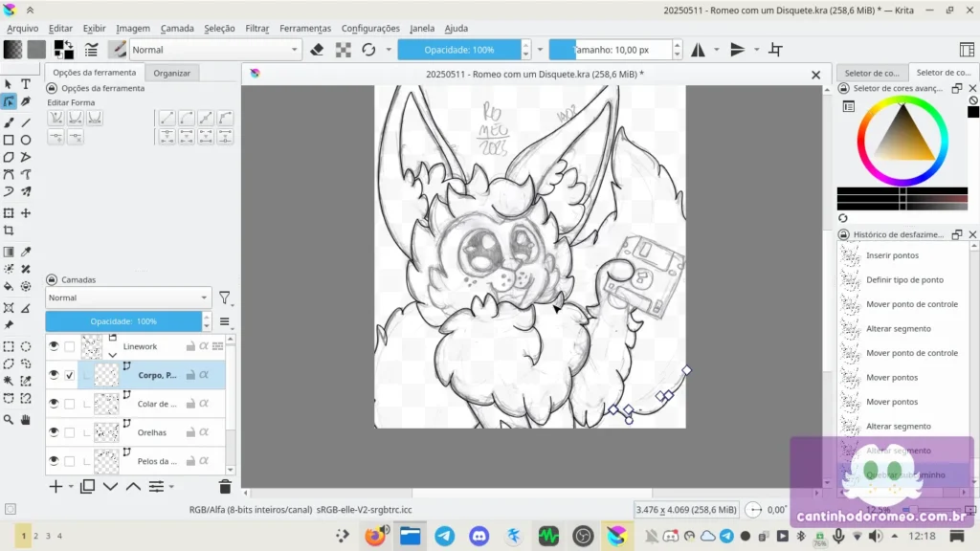The height and width of the screenshot is (551, 980).
Task: Select the Edit Shapes tool
Action: pos(9,101)
